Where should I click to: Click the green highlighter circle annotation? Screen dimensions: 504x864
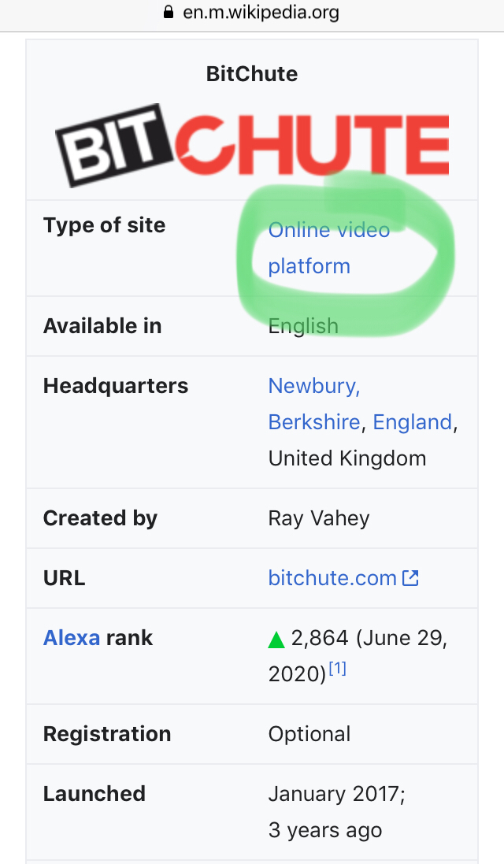point(346,253)
